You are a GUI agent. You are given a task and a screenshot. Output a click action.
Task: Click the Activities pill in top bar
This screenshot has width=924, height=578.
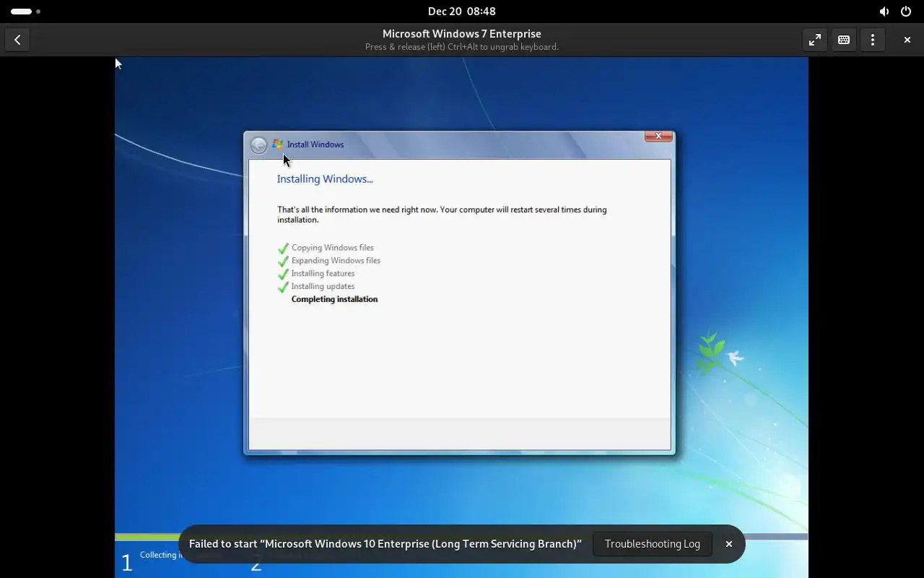[26, 12]
